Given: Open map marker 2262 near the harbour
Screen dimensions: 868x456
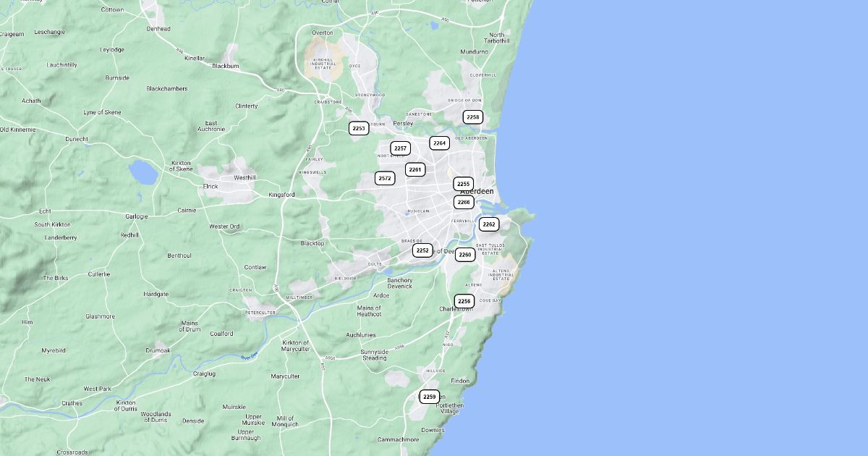Looking at the screenshot, I should (x=489, y=225).
